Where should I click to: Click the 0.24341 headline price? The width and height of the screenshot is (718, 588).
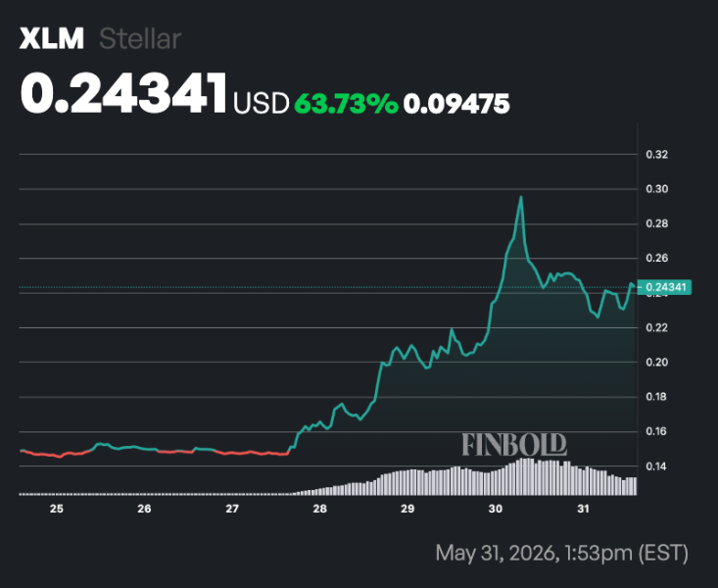(123, 93)
